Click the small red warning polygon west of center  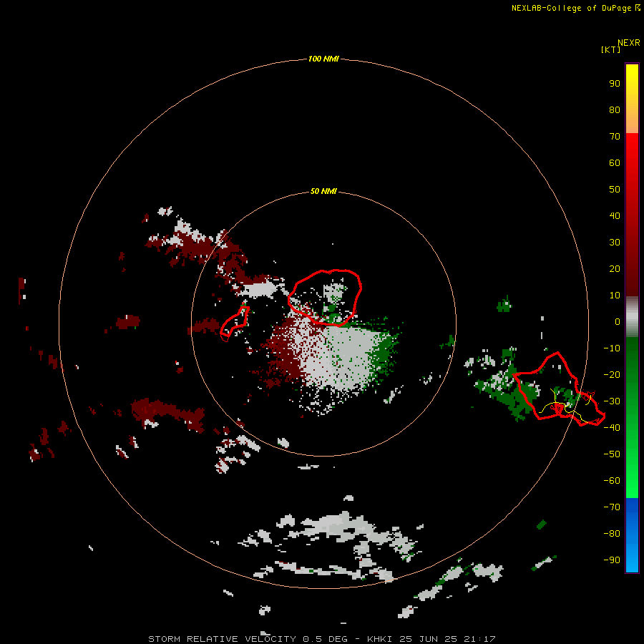[x=235, y=323]
